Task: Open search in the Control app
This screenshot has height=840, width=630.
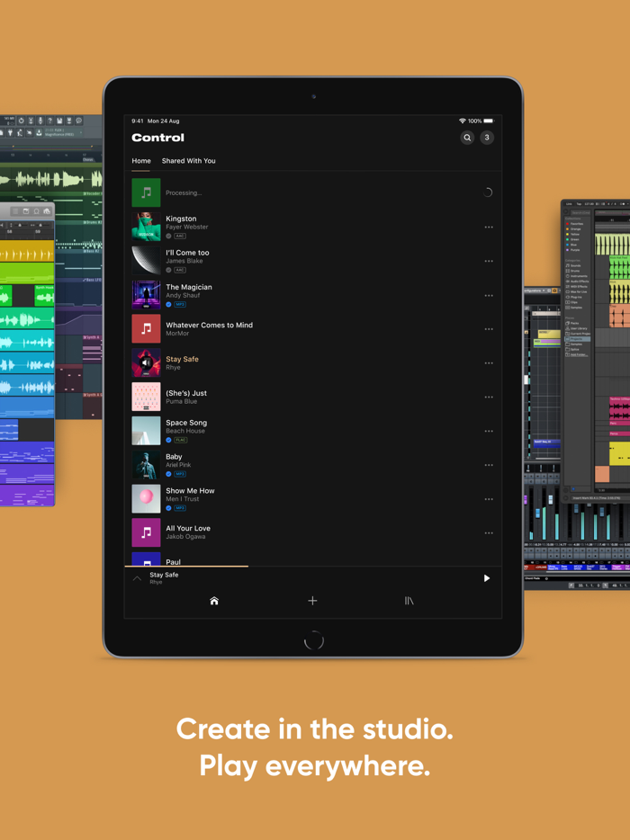Action: click(467, 138)
